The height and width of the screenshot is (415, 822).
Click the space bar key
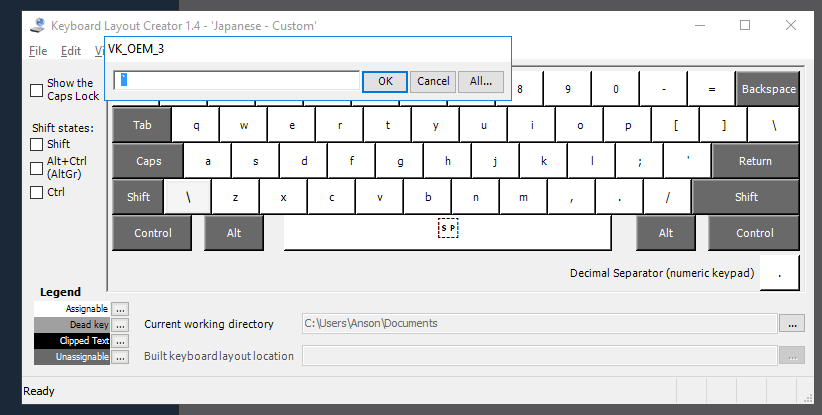(447, 232)
